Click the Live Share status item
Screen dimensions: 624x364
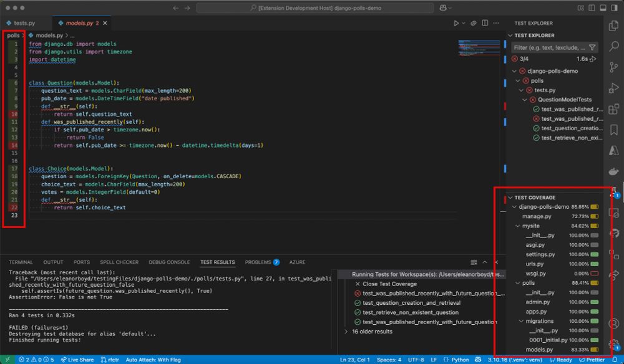pyautogui.click(x=77, y=360)
